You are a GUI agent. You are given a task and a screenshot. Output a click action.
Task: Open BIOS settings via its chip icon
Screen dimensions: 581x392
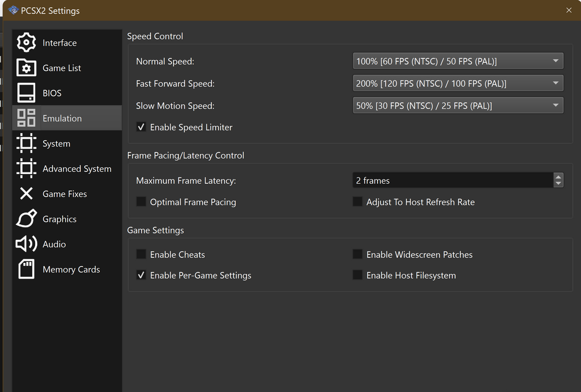[26, 93]
